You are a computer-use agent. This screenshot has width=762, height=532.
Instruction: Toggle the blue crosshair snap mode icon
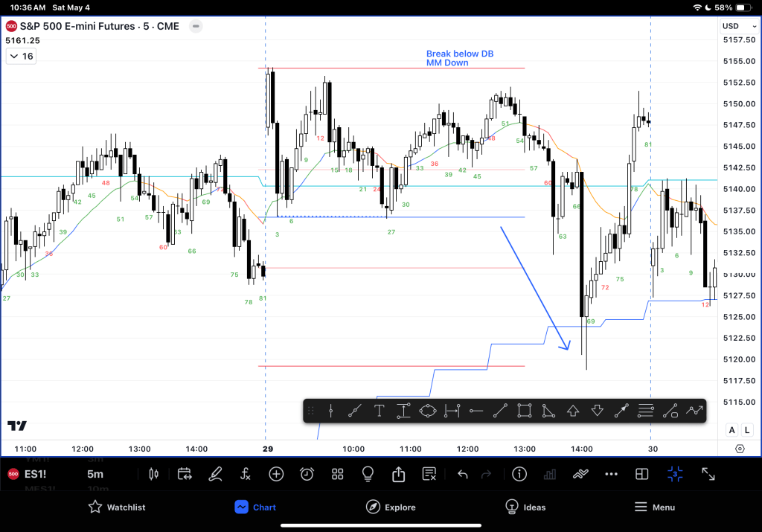point(675,474)
